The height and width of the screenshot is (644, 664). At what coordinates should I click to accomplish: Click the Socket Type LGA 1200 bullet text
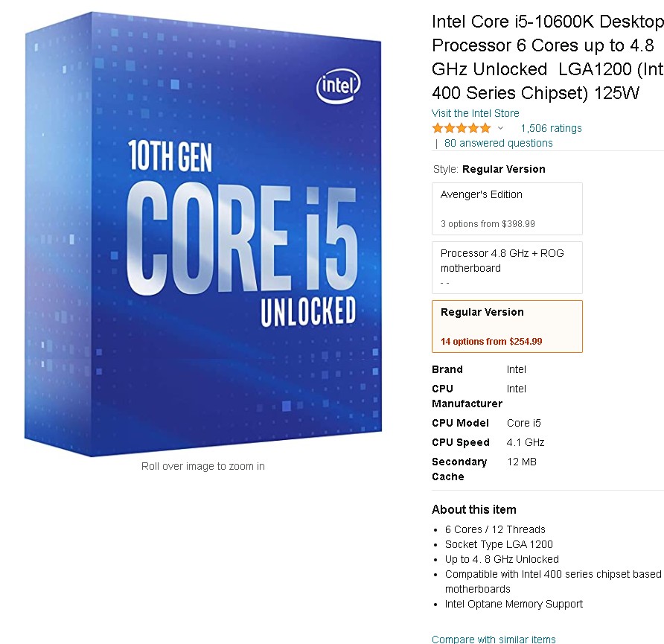coord(499,544)
